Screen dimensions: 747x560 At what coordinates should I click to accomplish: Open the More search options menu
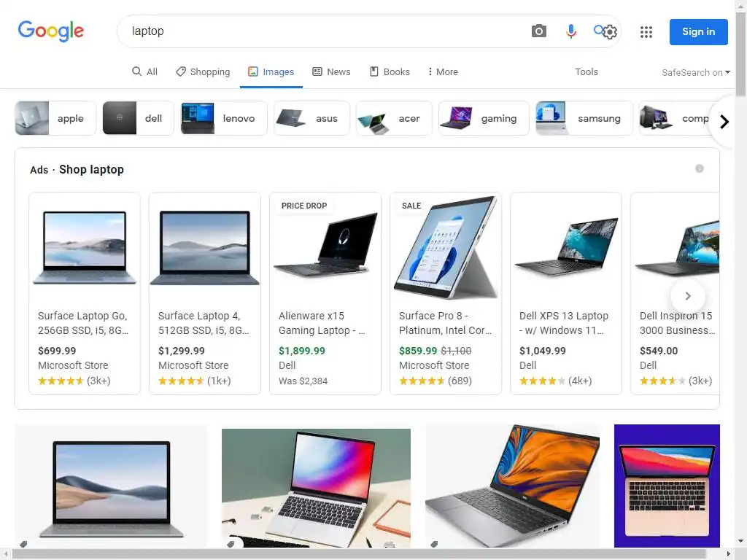pos(443,71)
